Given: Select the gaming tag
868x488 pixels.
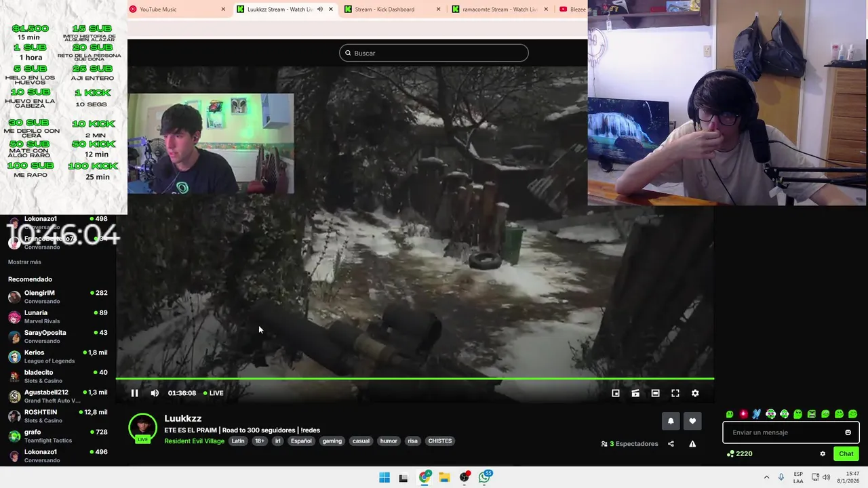Looking at the screenshot, I should (332, 441).
